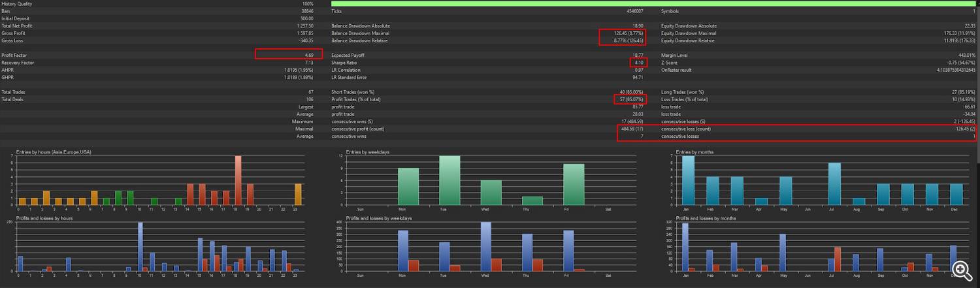Screen dimensions: 980x288
Task: Select the Profit Factor value 4.69
Action: [309, 56]
